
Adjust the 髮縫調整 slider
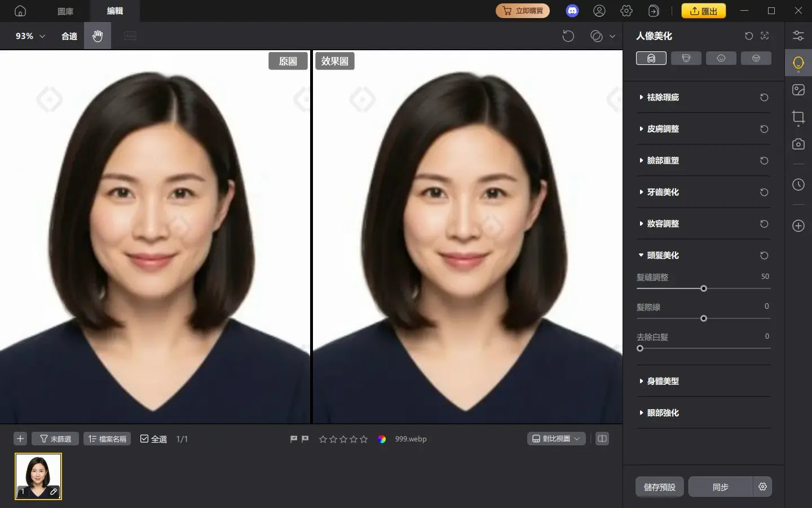(x=704, y=288)
